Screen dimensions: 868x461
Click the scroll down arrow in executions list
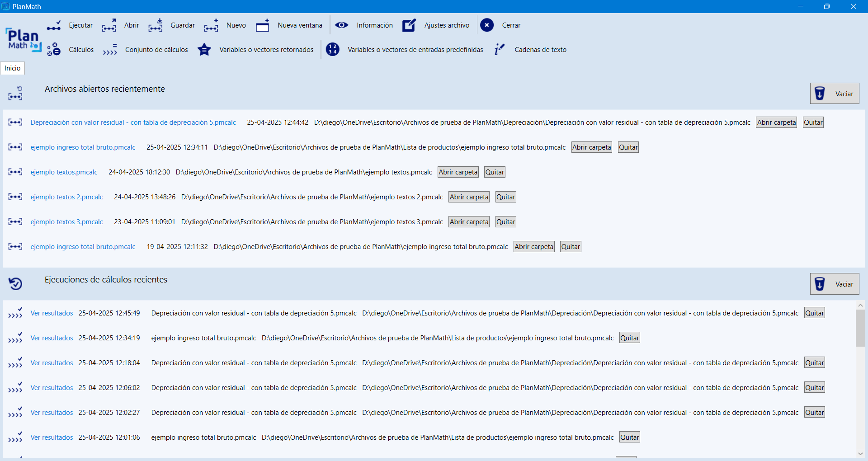coord(860,454)
